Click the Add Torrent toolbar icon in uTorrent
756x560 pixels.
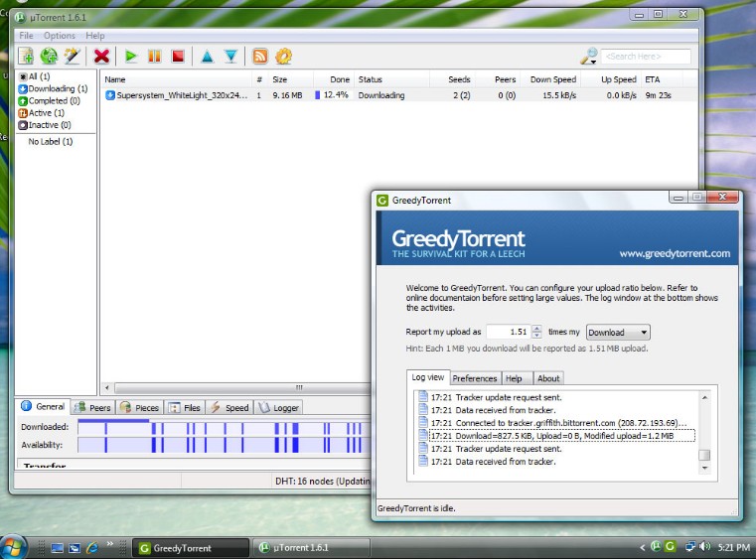(x=26, y=57)
